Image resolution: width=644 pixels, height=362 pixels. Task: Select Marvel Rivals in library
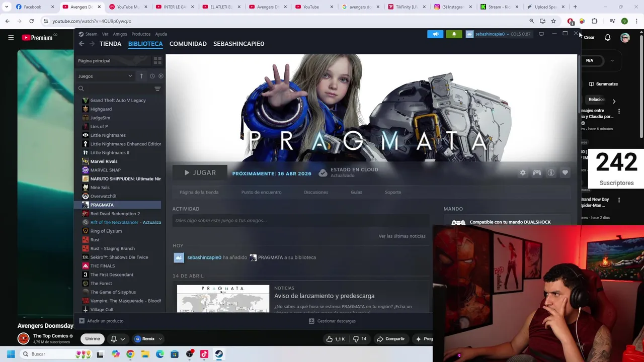(104, 161)
